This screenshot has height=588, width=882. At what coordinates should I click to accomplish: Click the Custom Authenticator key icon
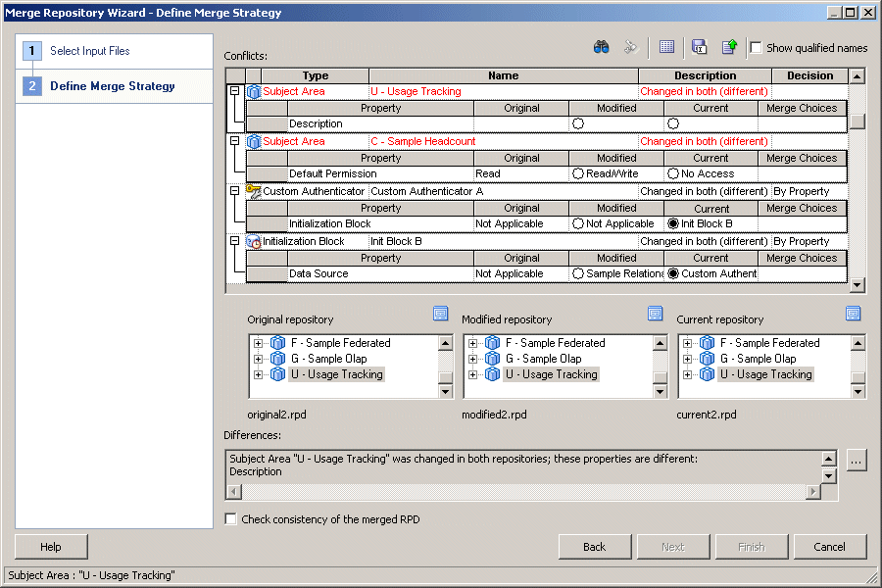(x=253, y=191)
